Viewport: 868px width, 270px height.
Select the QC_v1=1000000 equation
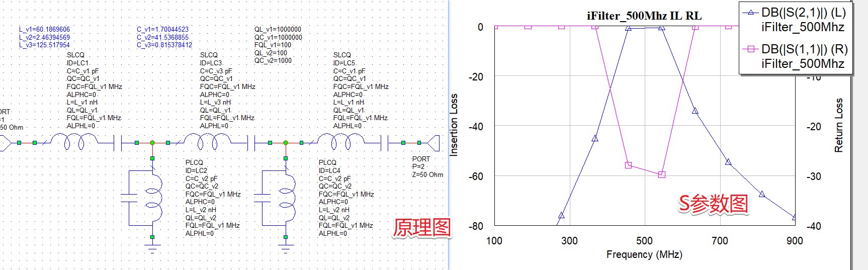278,37
